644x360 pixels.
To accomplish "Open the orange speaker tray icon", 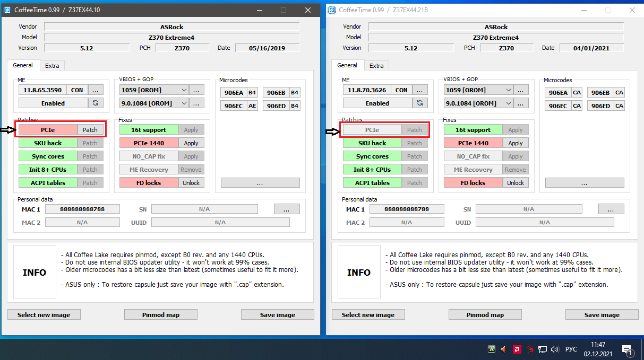I will click(504, 349).
